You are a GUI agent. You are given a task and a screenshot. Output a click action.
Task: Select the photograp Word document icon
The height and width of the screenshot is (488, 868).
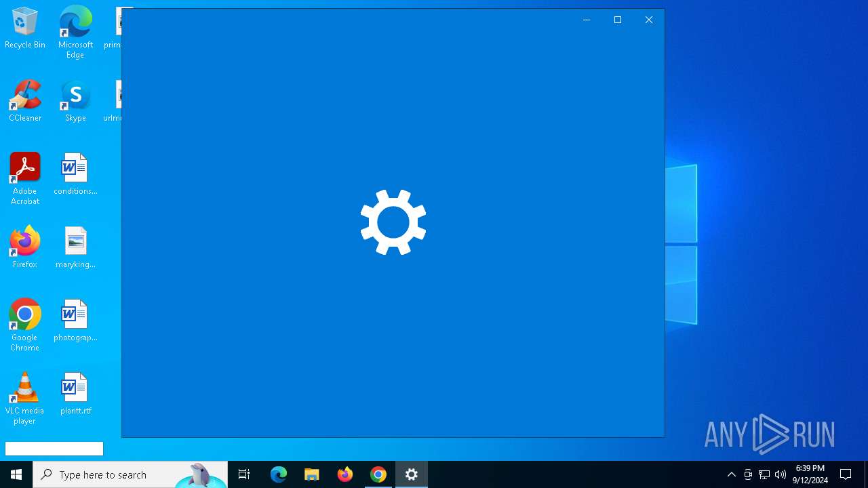point(75,321)
